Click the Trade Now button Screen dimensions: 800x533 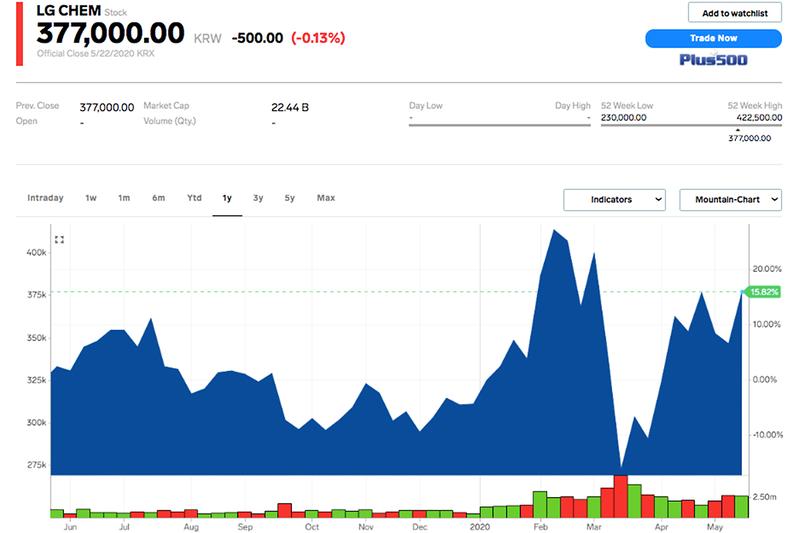(713, 38)
